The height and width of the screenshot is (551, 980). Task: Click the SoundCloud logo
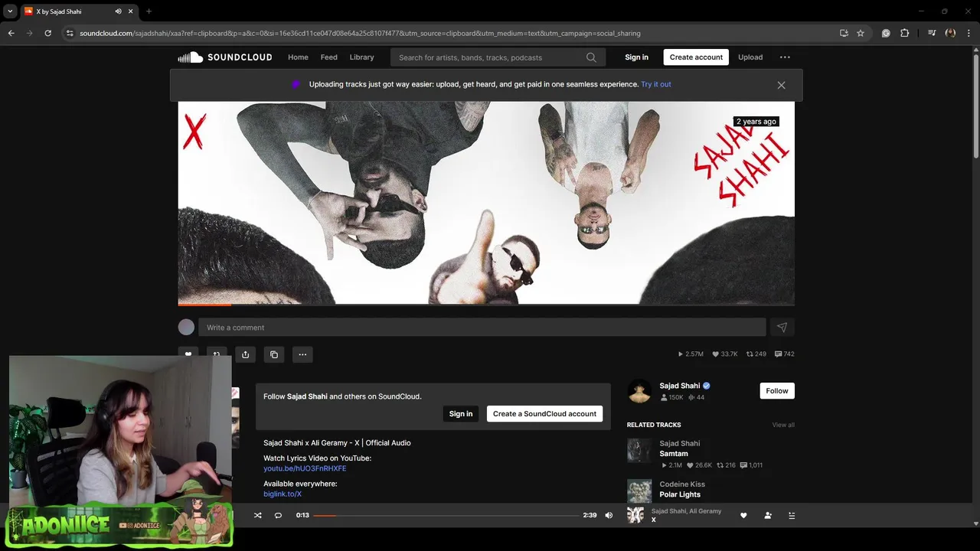tap(224, 57)
